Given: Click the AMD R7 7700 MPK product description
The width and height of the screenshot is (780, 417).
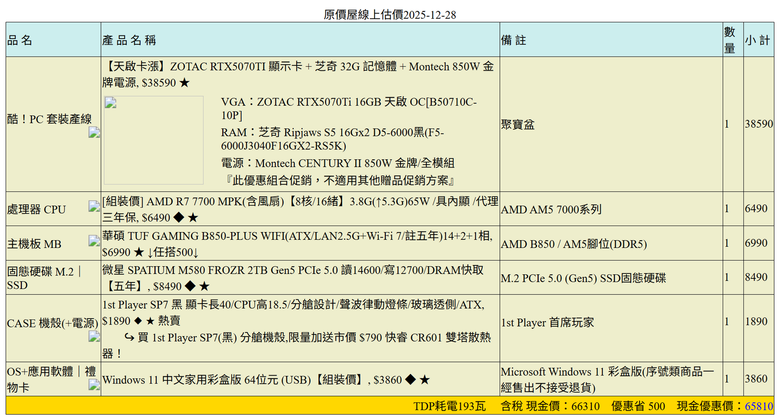Looking at the screenshot, I should tap(300, 209).
